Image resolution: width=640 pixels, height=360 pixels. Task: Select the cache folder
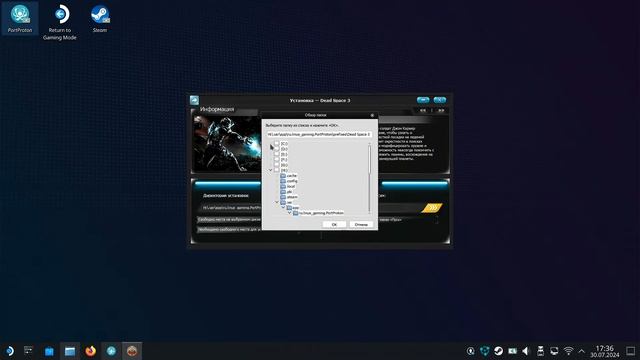click(291, 176)
